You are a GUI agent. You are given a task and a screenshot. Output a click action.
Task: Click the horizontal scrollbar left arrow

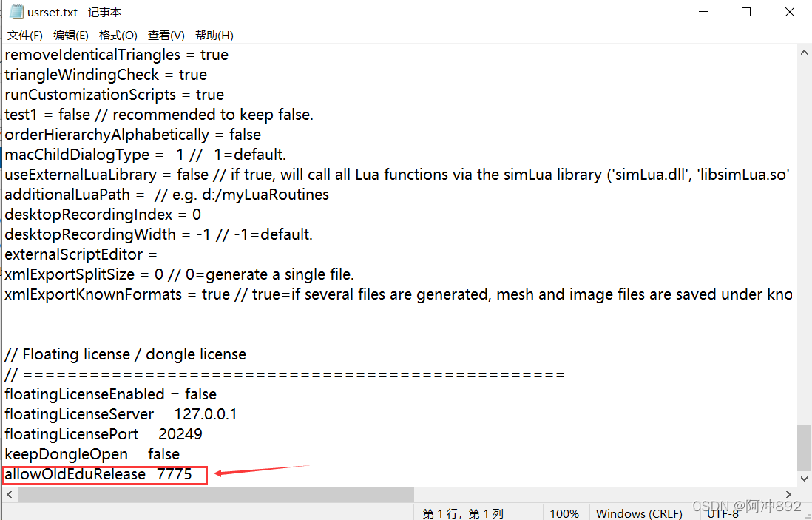click(x=10, y=495)
